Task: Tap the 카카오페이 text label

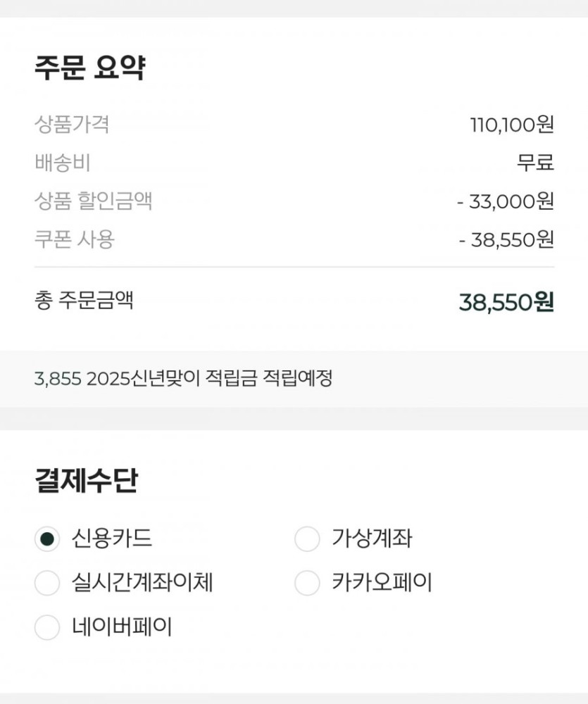Action: point(382,582)
